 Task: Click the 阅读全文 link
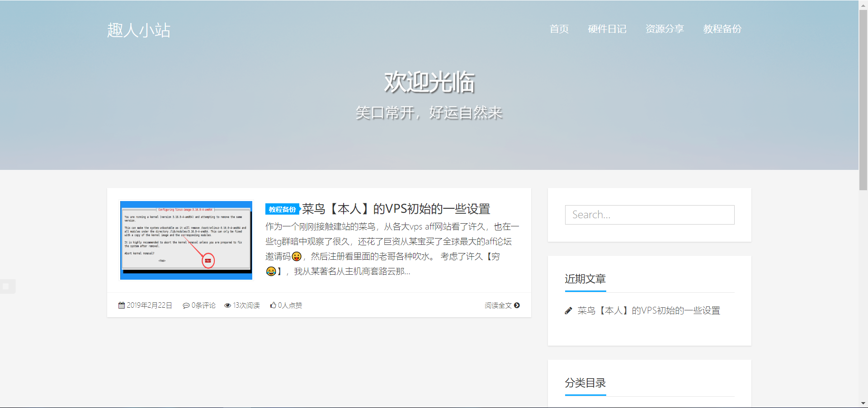coord(498,305)
